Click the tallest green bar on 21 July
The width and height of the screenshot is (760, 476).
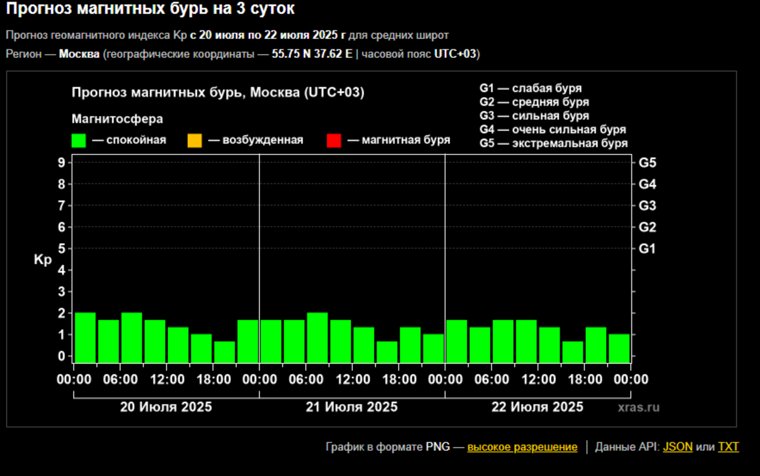click(317, 338)
